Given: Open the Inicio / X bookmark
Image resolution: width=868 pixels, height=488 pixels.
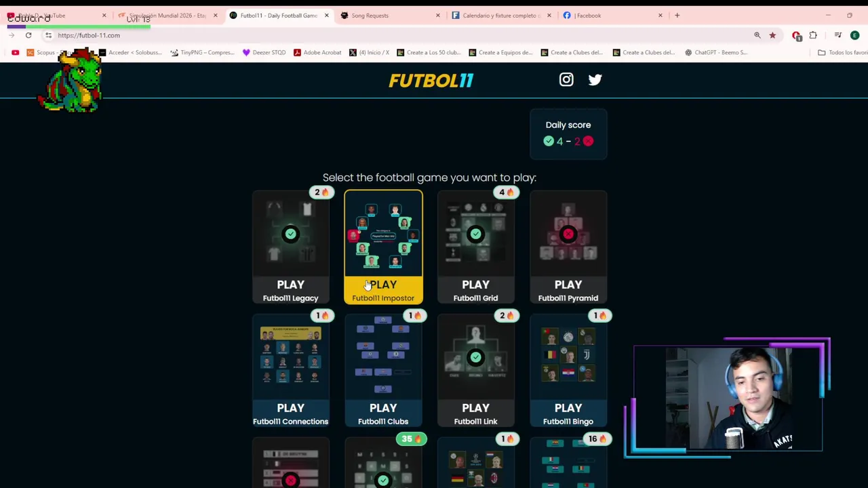Looking at the screenshot, I should tap(369, 52).
